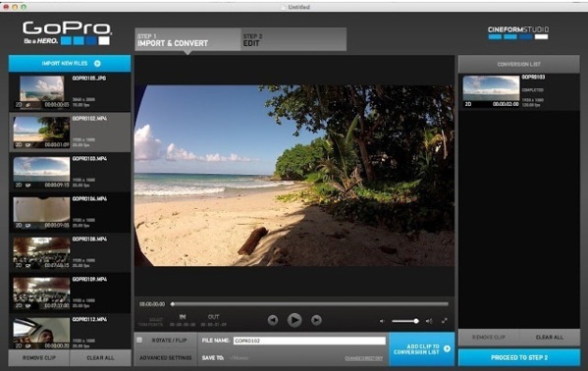The width and height of the screenshot is (588, 371).
Task: Select the GOPR0108.MP4 clip thumbnail
Action: pyautogui.click(x=41, y=252)
